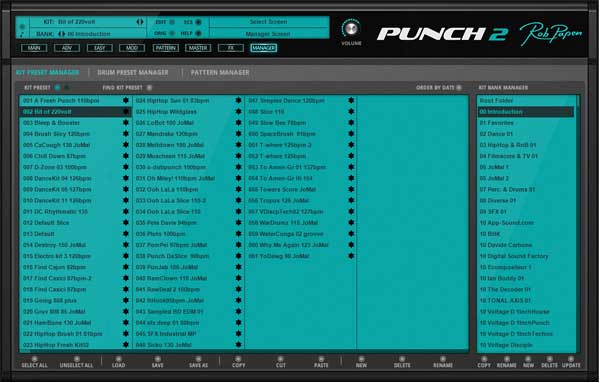
Task: Switch to the MAIN page tab
Action: coord(34,48)
